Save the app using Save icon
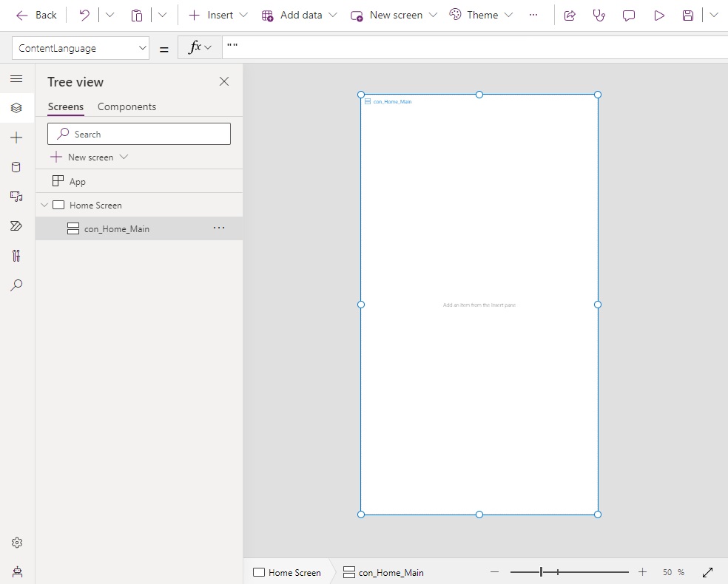The image size is (728, 584). coord(688,16)
